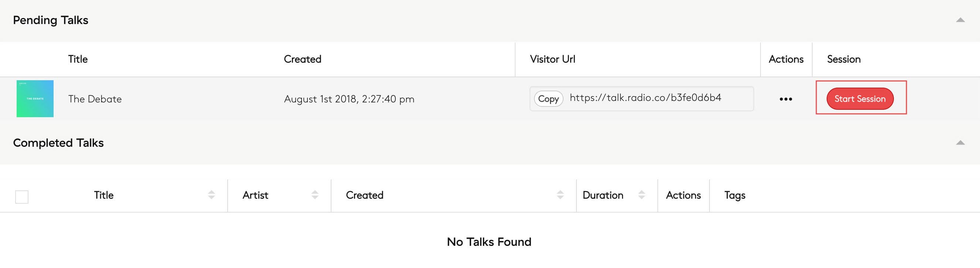Click the Visitor Url column header
The width and height of the screenshot is (980, 268).
pos(552,60)
